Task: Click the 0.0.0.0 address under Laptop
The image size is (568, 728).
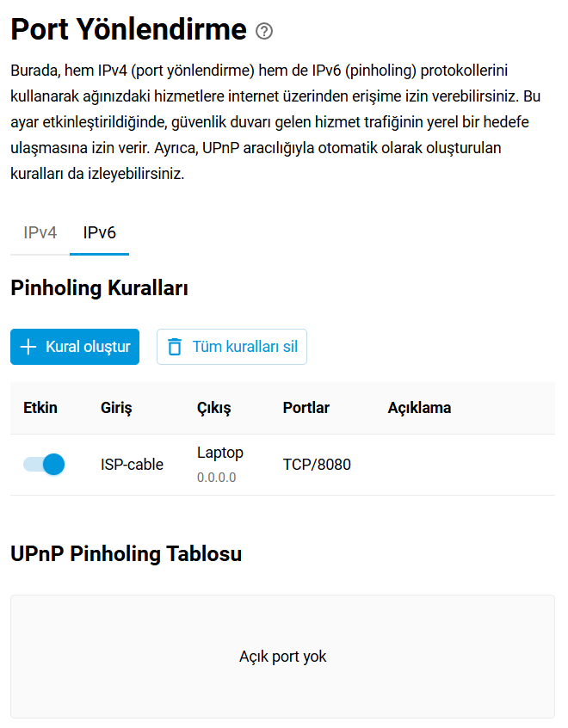Action: click(216, 477)
